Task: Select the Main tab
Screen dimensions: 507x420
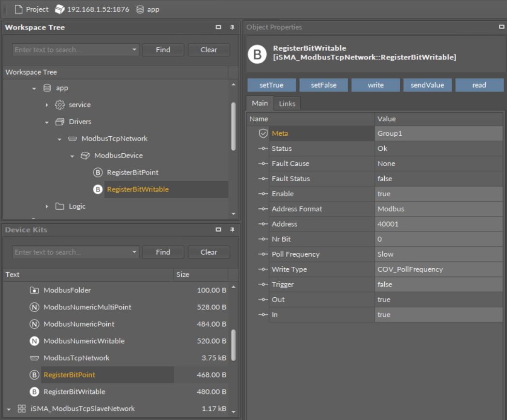Action: 260,103
